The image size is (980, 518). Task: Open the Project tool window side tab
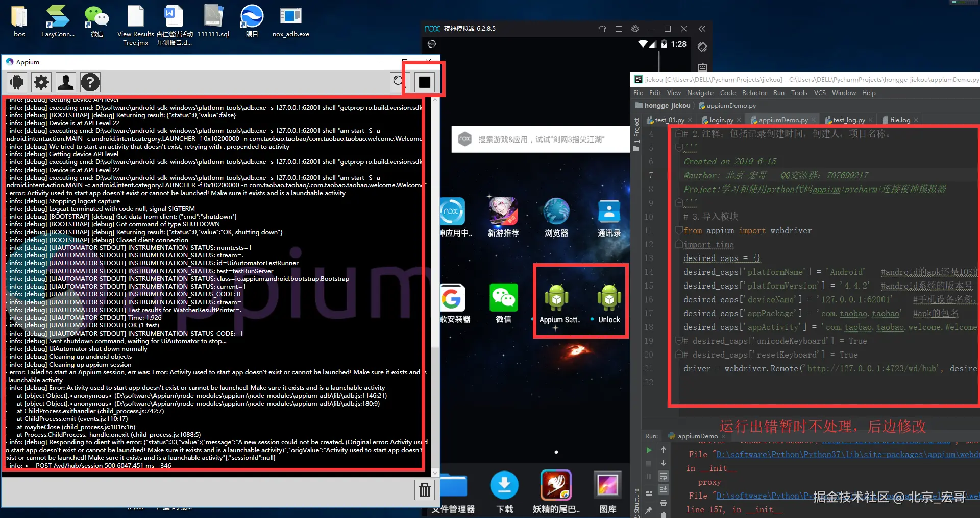pos(636,134)
